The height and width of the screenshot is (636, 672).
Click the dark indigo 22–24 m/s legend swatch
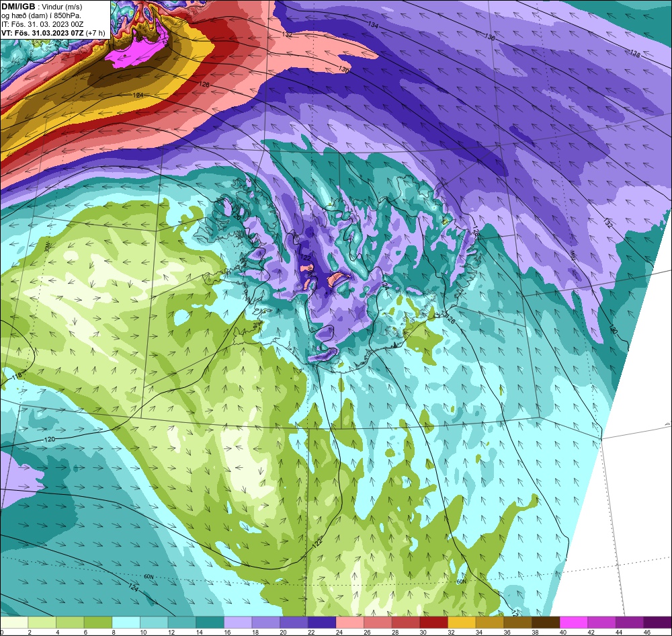pyautogui.click(x=322, y=623)
